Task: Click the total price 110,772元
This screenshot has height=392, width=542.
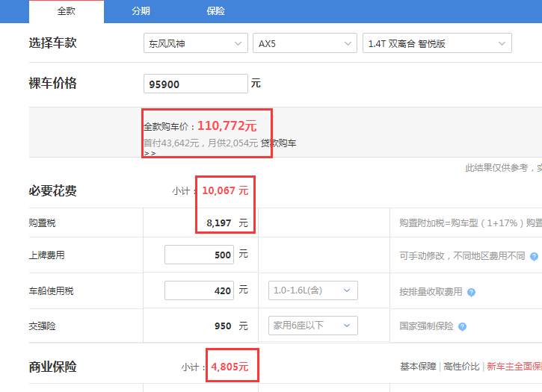Action: pos(227,126)
